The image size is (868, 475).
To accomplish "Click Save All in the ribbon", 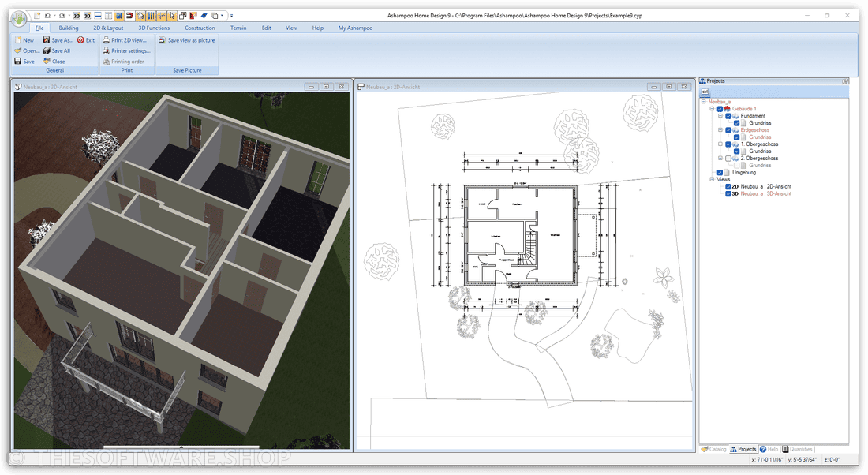I will pyautogui.click(x=57, y=51).
